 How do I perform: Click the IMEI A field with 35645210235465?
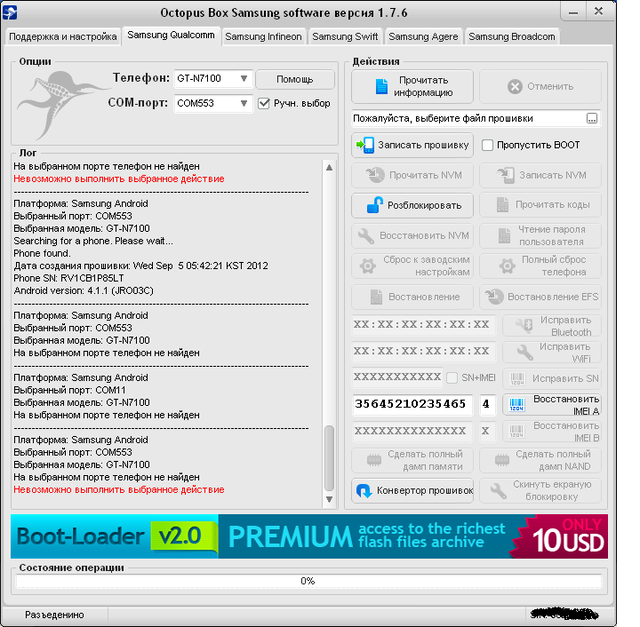coord(412,405)
